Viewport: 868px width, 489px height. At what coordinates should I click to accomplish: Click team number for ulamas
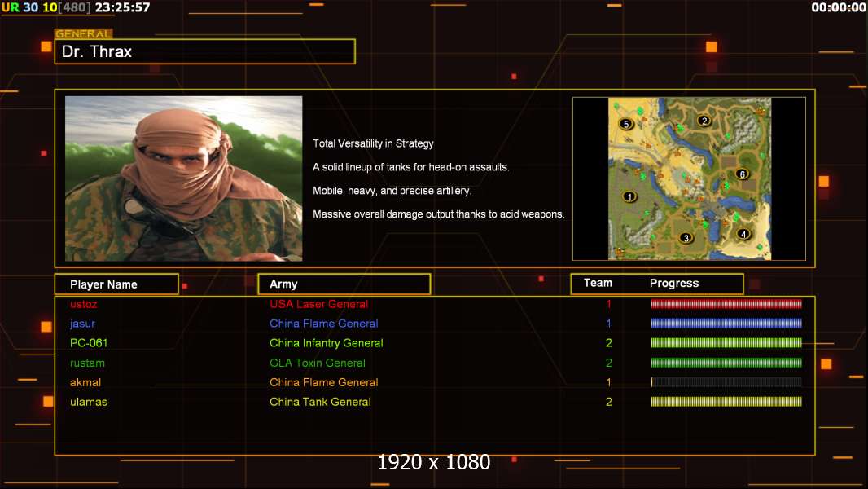click(608, 402)
